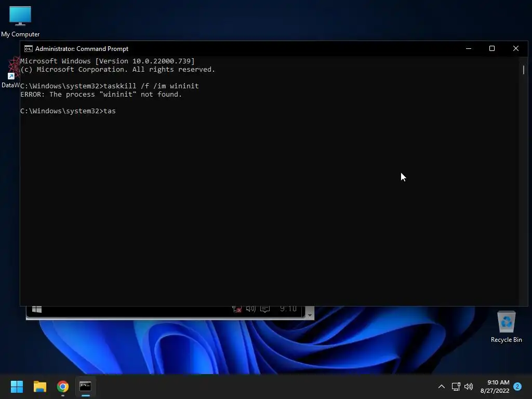Maximize the Command Prompt window
This screenshot has width=532, height=399.
(492, 48)
